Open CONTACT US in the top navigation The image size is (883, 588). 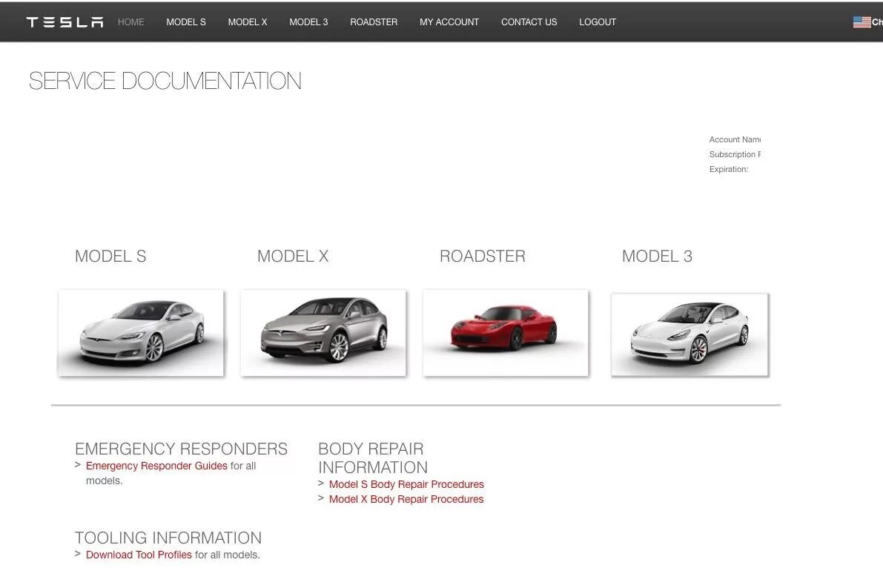[x=529, y=22]
